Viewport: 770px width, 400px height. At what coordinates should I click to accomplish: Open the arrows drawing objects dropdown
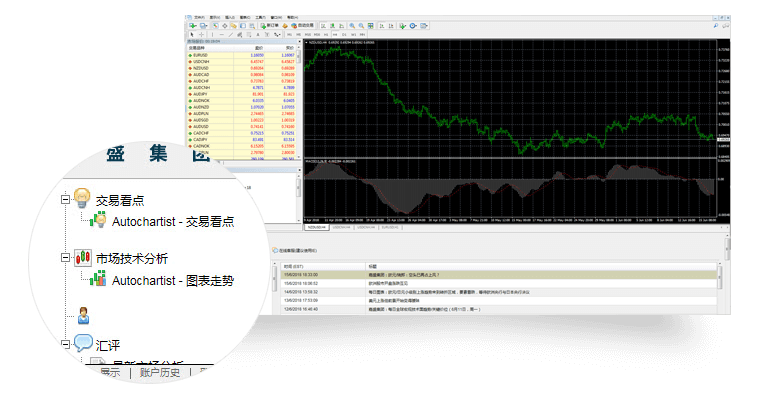[277, 34]
